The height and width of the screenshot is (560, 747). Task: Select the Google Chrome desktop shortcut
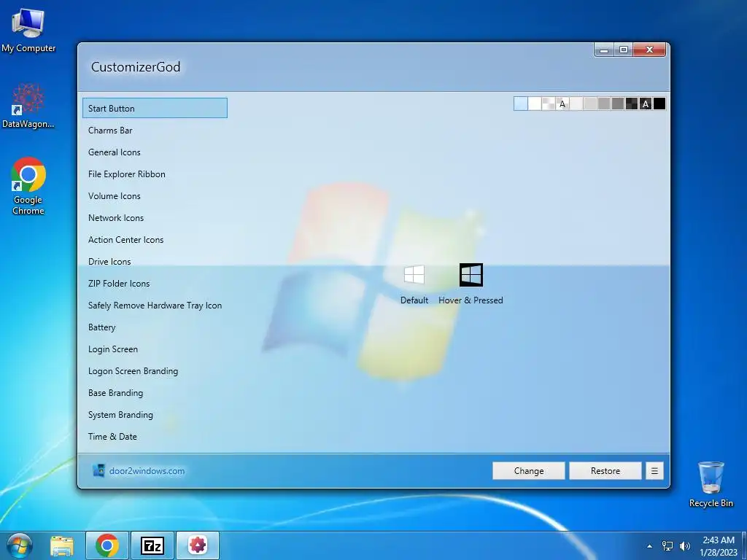click(x=28, y=186)
